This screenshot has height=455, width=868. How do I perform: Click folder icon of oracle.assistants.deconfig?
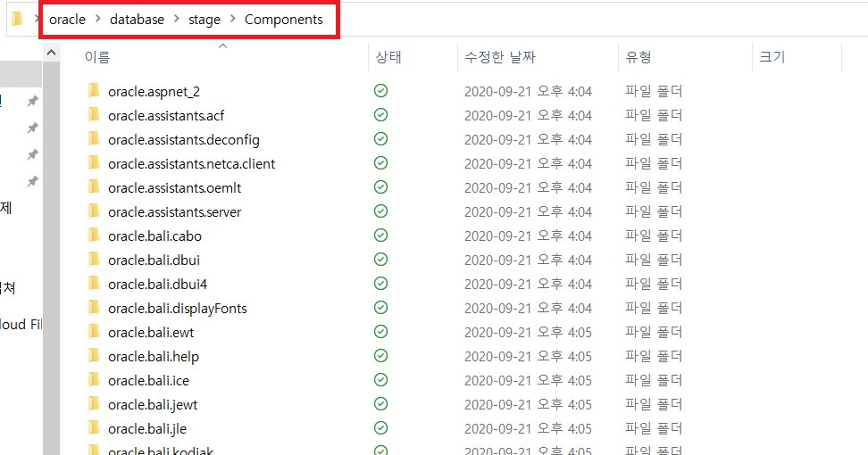[94, 139]
